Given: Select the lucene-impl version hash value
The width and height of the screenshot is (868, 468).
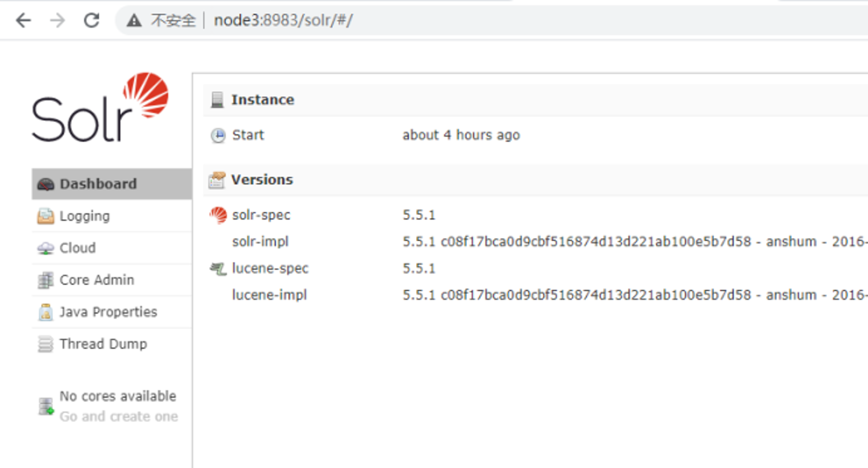Looking at the screenshot, I should [x=635, y=295].
